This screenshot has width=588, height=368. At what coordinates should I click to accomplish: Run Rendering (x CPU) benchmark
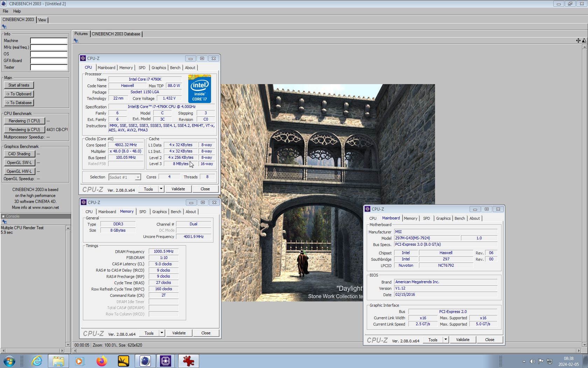click(24, 130)
